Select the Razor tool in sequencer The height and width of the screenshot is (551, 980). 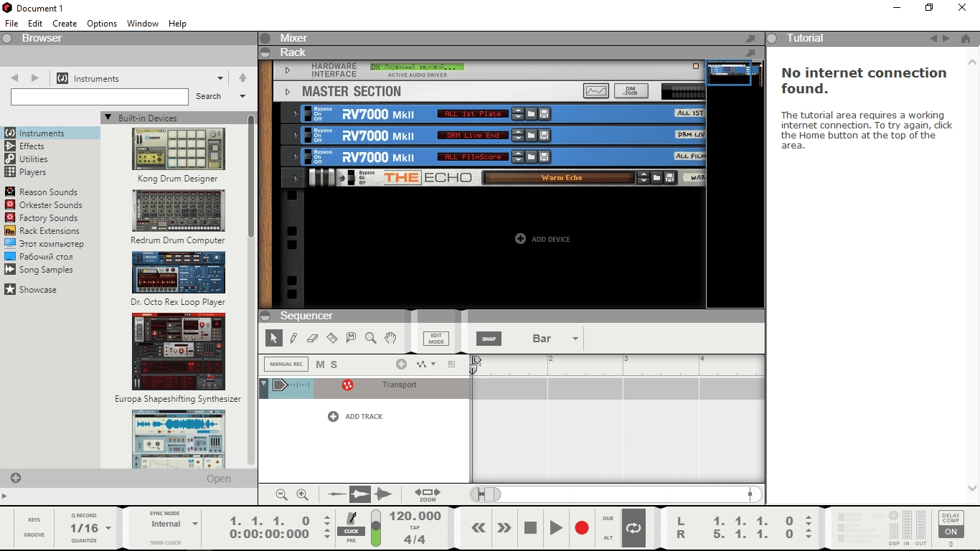(331, 338)
